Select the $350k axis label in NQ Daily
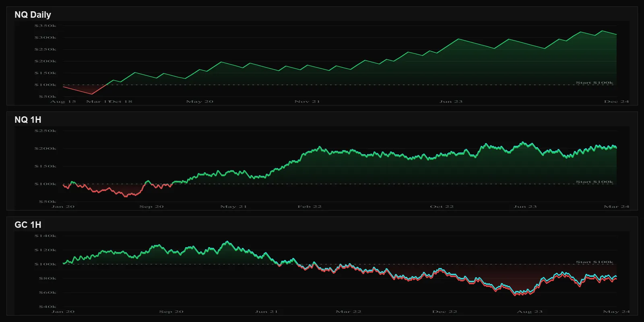The height and width of the screenshot is (322, 644). tap(45, 26)
